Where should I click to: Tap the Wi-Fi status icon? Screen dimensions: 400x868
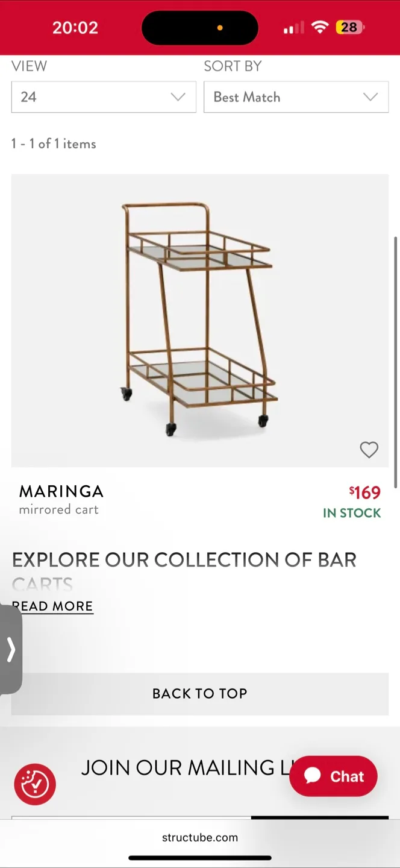[x=320, y=27]
